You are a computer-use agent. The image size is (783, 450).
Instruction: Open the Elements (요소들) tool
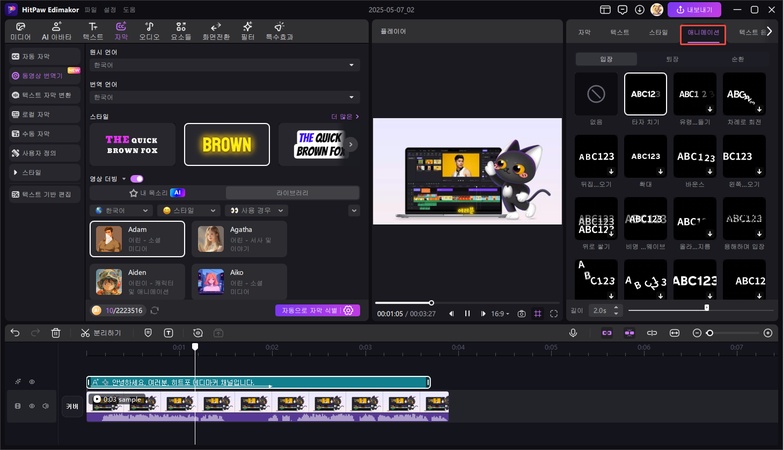[181, 31]
